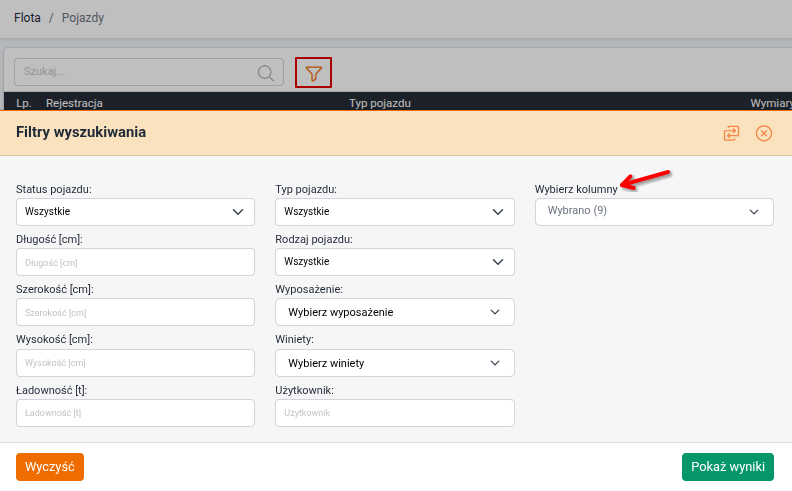Expand the Wybierz wyposażenie selector

click(394, 312)
